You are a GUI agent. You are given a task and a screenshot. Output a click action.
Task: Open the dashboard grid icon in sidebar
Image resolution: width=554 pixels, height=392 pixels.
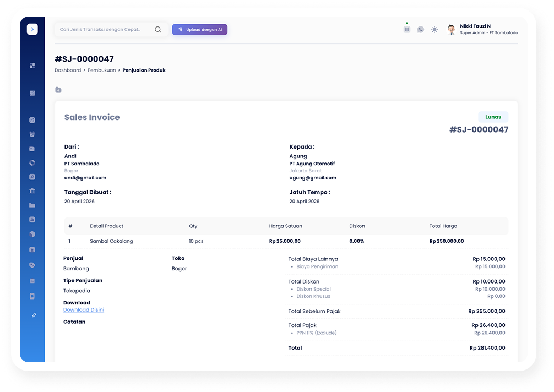point(32,66)
